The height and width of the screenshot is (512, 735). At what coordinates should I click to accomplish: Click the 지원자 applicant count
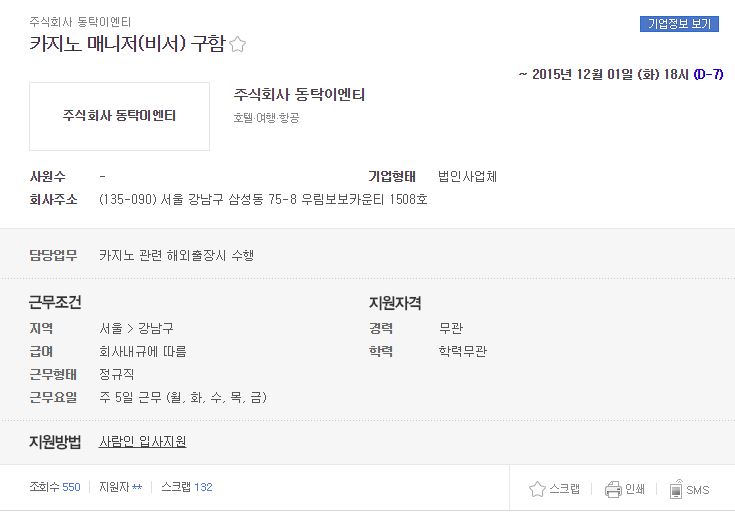pos(120,487)
